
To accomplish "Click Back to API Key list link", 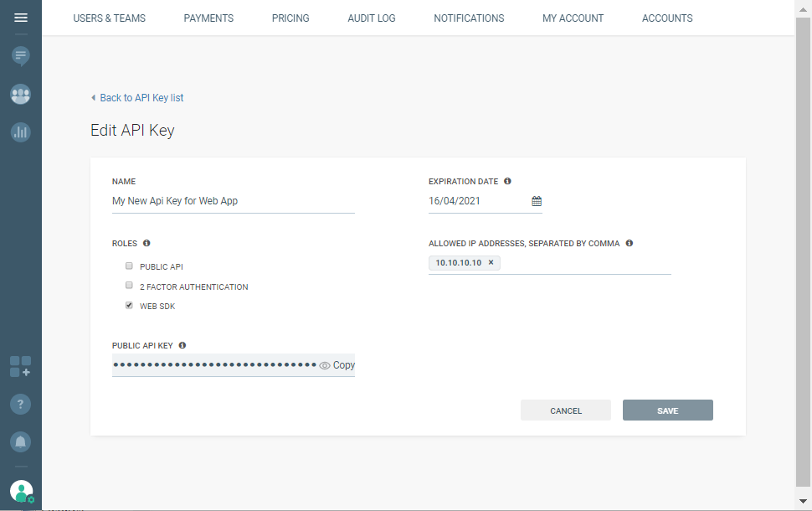I will pyautogui.click(x=141, y=98).
